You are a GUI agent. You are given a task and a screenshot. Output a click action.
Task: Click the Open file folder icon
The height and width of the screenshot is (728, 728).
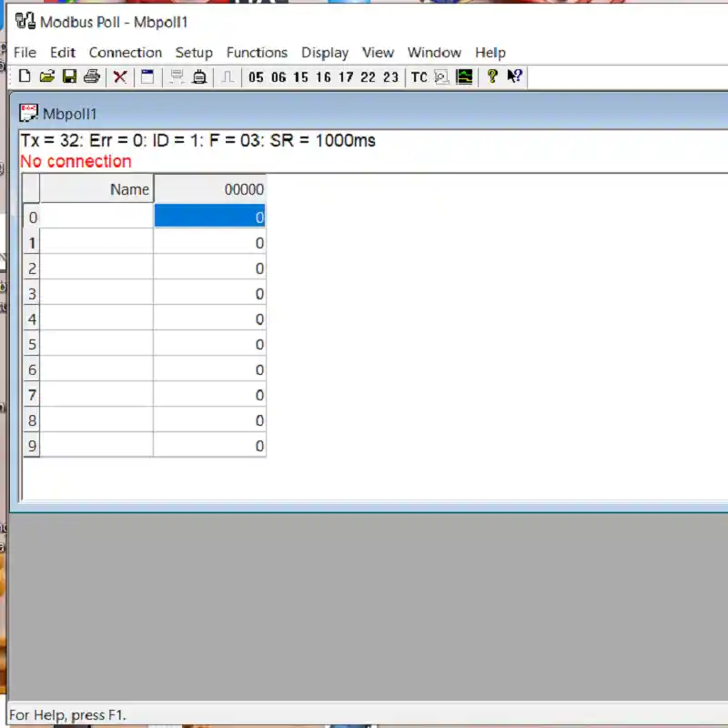point(47,76)
